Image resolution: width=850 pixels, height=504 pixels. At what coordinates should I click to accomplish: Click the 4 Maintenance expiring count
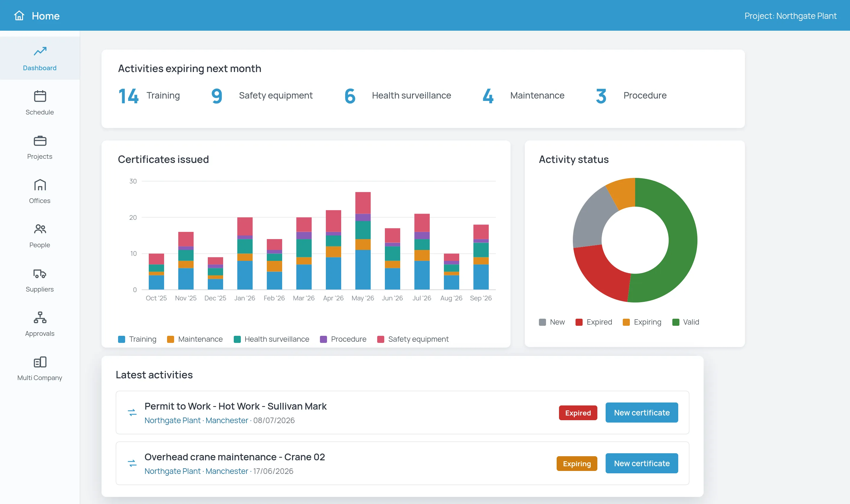pos(523,96)
